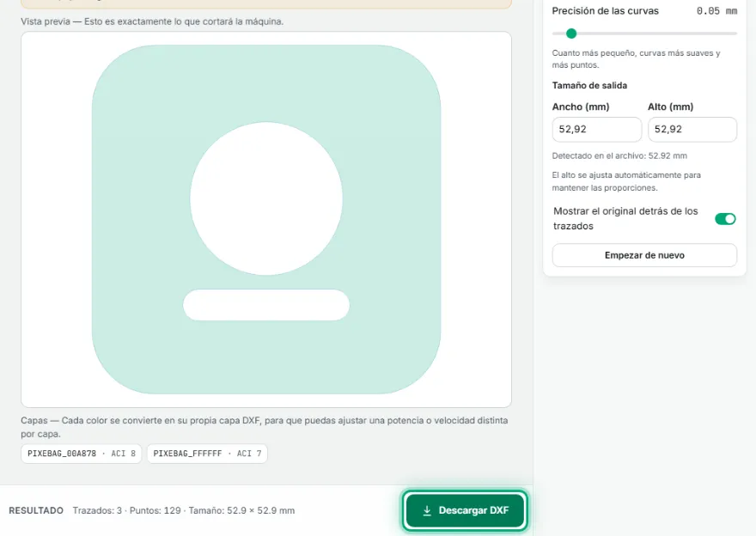
Task: Click the RESULTADO label
Action: click(x=36, y=510)
